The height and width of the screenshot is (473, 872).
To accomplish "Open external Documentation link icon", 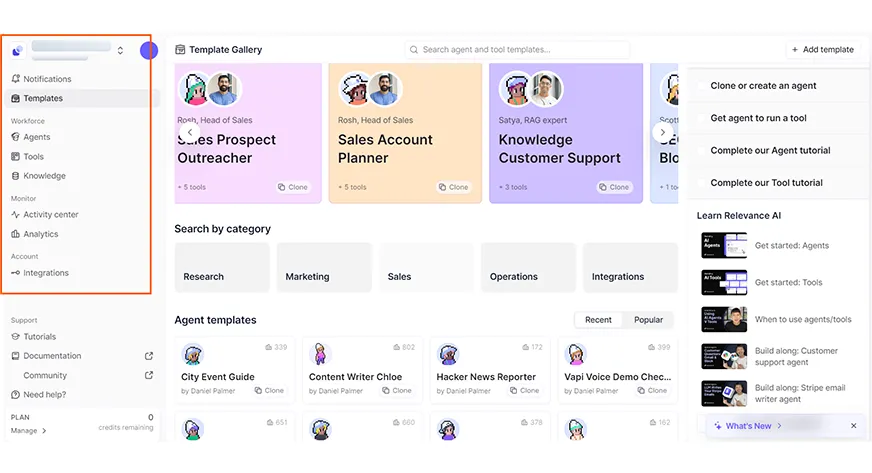I will pos(149,356).
